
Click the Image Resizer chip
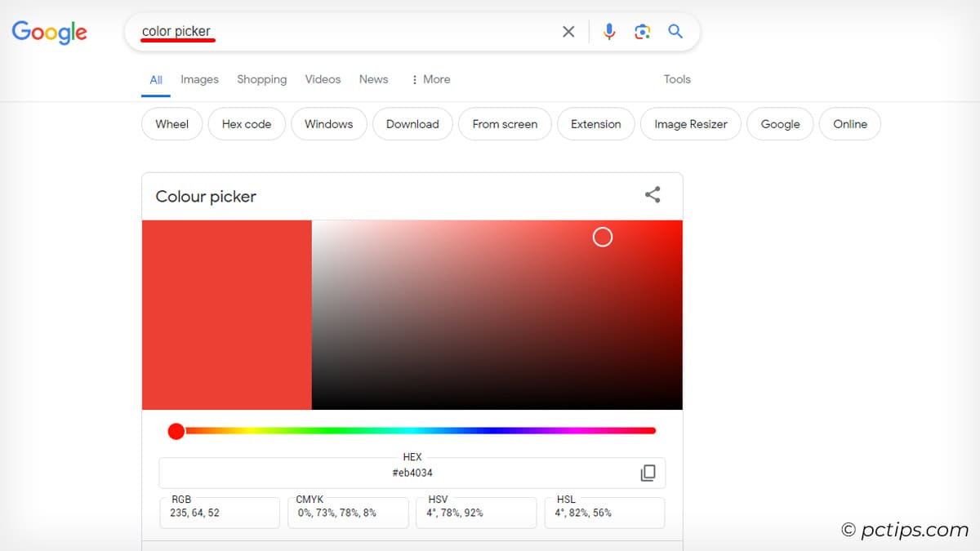click(x=690, y=124)
